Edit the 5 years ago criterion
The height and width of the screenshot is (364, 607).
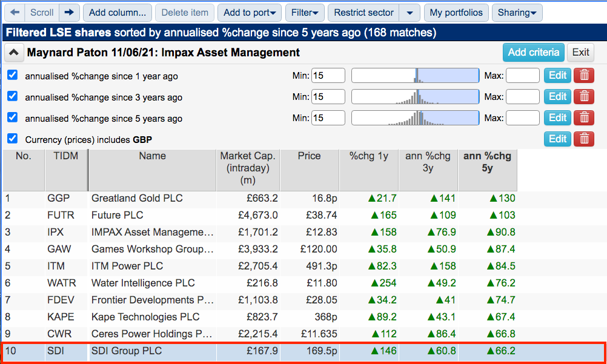(x=557, y=118)
